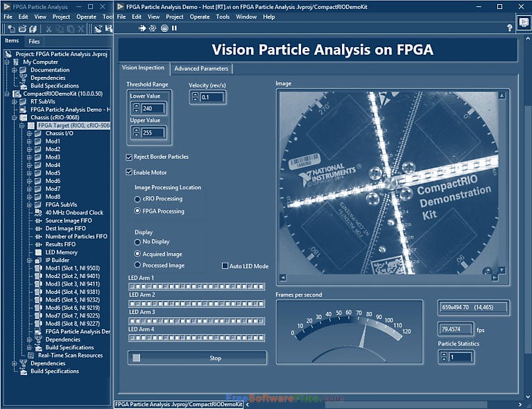This screenshot has height=409, width=532.
Task: Click the Lower Value 240 input field
Action: coord(153,109)
